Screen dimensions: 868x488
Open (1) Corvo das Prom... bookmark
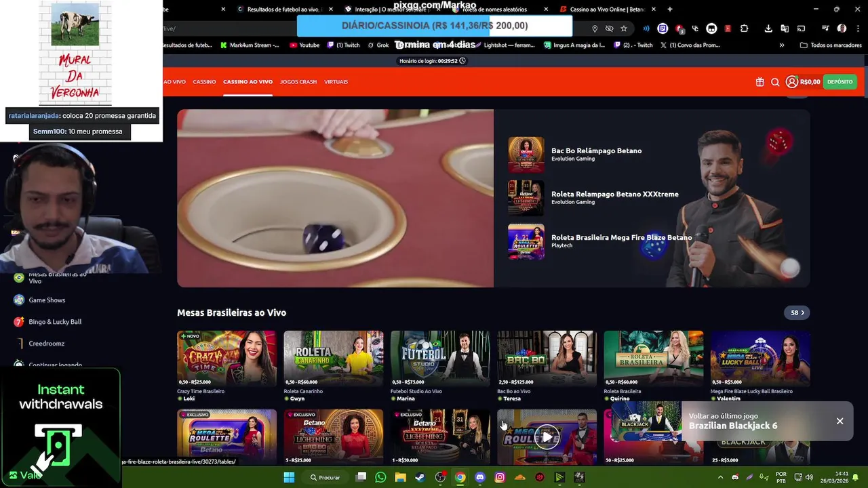[689, 45]
